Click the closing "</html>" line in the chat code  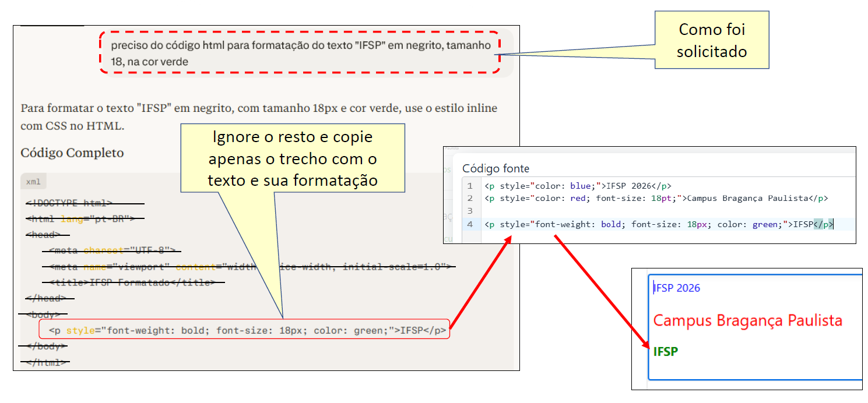coord(45,362)
